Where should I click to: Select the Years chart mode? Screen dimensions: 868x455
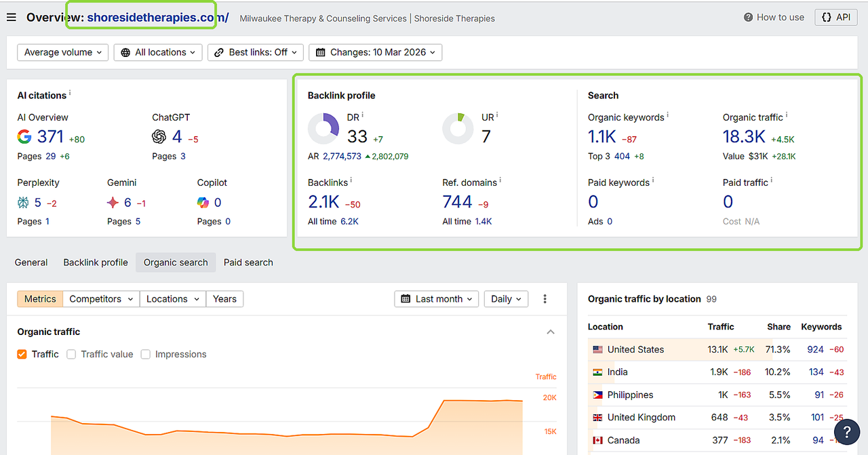224,299
